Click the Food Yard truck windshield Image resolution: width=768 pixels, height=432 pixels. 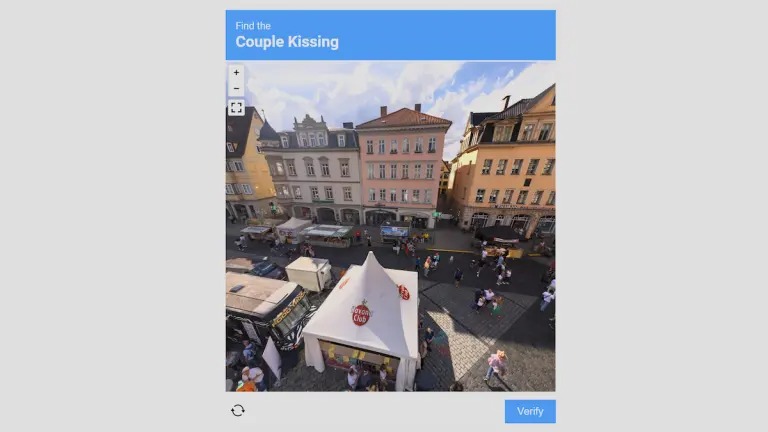pyautogui.click(x=292, y=316)
